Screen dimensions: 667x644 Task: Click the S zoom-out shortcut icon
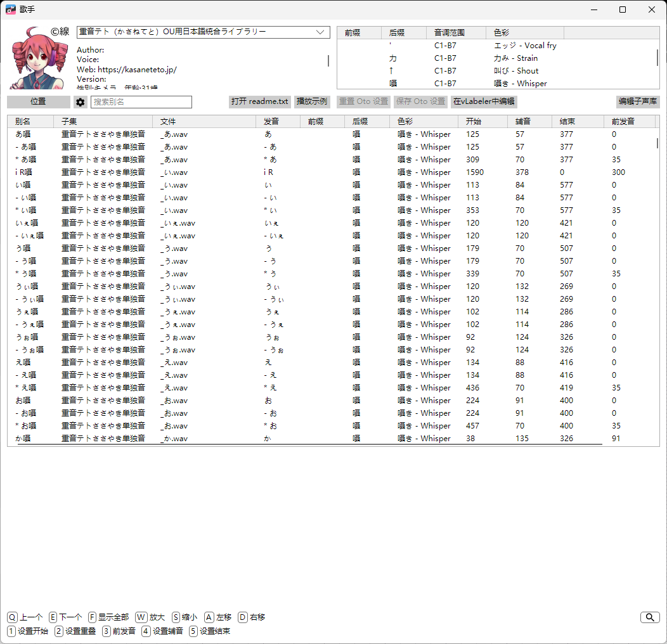click(x=176, y=617)
